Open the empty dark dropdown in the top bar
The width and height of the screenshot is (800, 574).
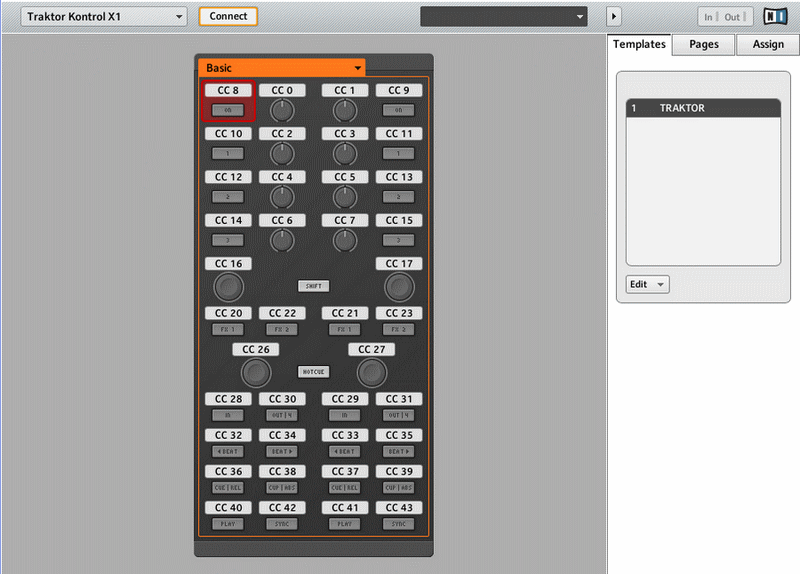coord(503,17)
